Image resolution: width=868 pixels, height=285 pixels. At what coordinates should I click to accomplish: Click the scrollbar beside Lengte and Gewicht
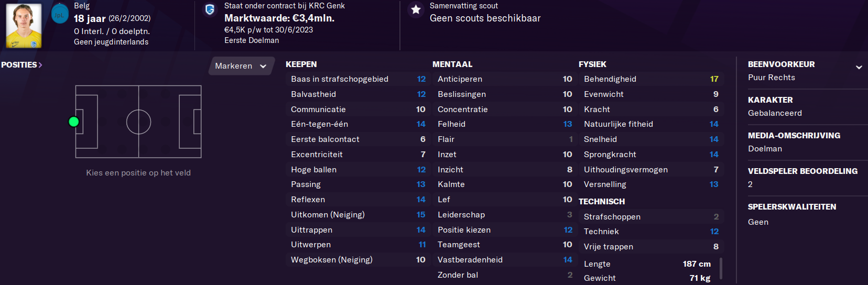(x=721, y=268)
